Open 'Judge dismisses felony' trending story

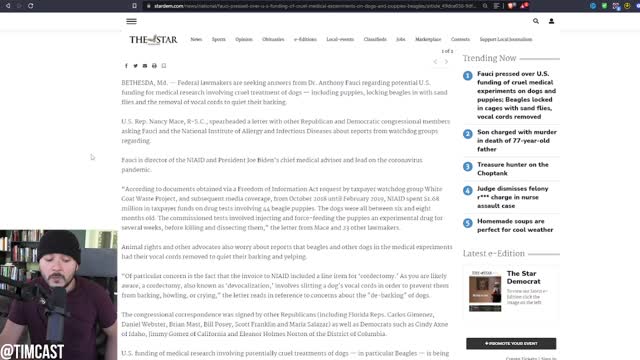[513, 197]
